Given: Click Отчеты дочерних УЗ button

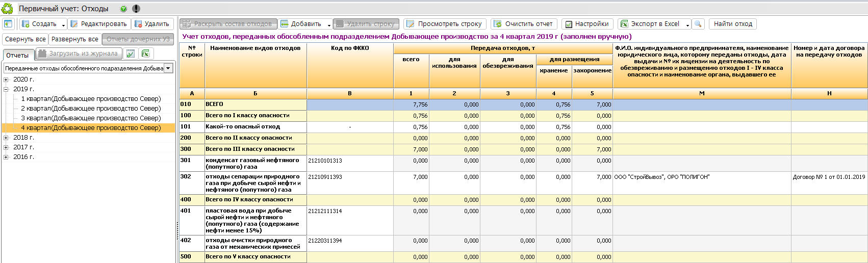Looking at the screenshot, I should [x=138, y=39].
